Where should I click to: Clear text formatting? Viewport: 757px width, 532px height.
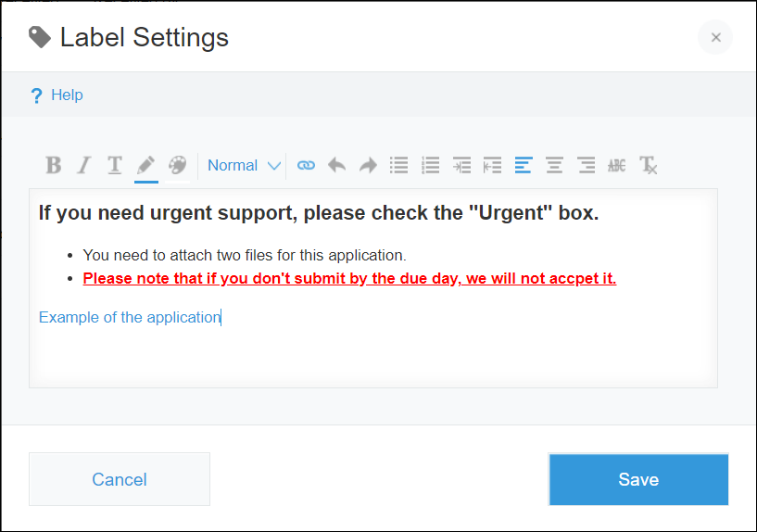(649, 165)
